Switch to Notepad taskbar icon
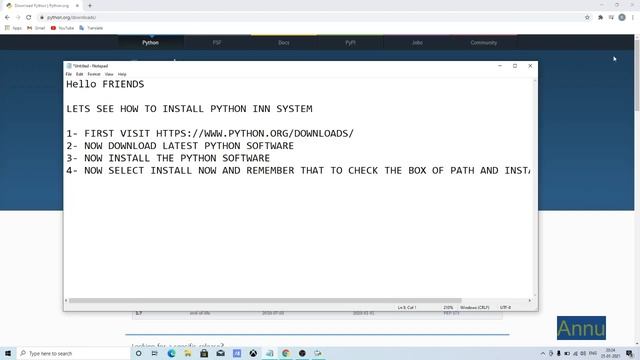This screenshot has width=640, height=360. coord(269,353)
